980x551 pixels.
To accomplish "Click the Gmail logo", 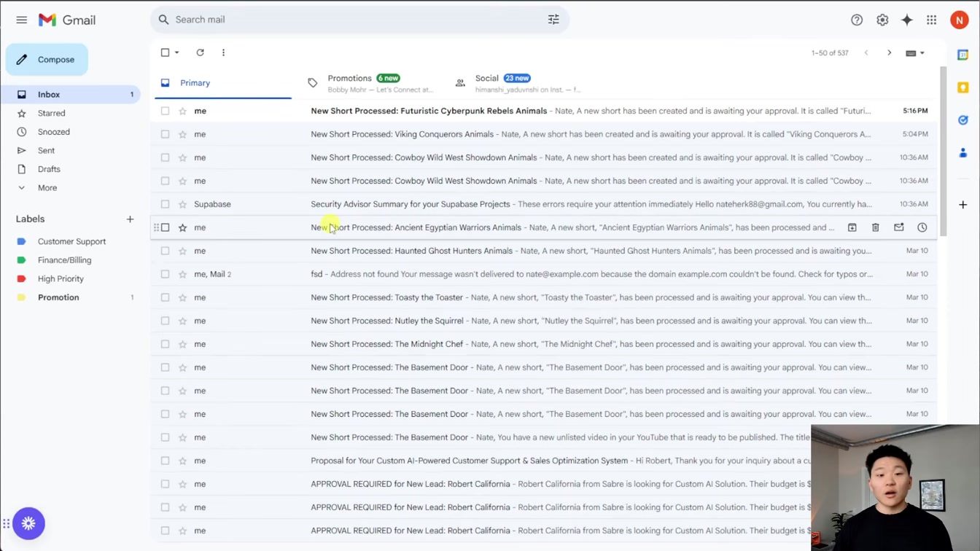I will coord(67,20).
